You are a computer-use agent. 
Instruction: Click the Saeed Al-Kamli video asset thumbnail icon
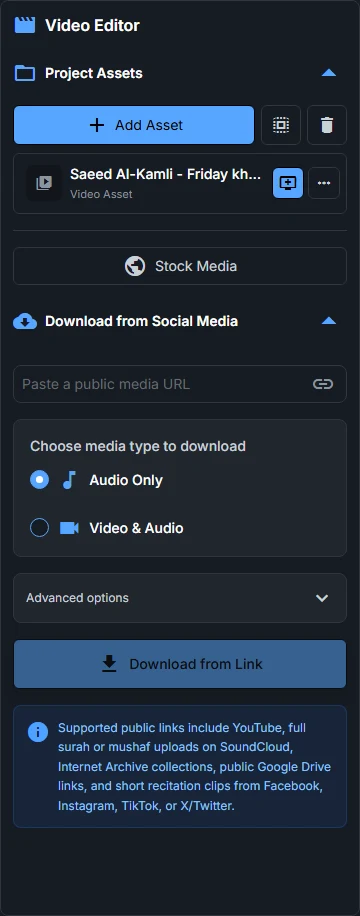44,183
